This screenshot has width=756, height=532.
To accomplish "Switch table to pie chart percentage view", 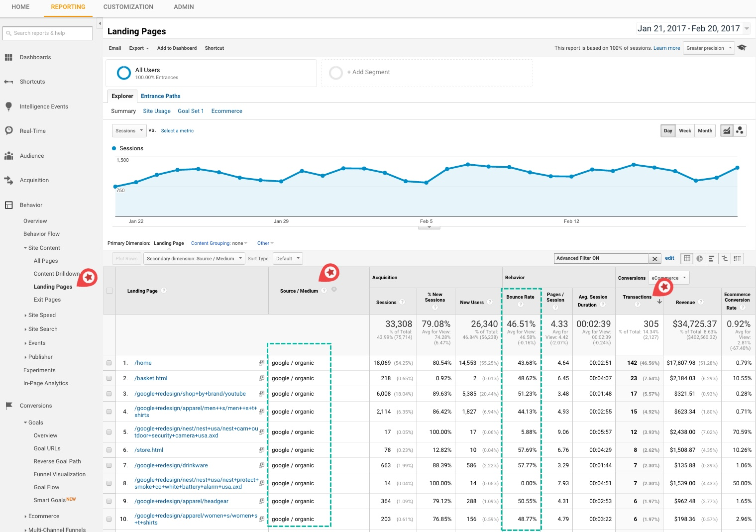I will [x=700, y=258].
